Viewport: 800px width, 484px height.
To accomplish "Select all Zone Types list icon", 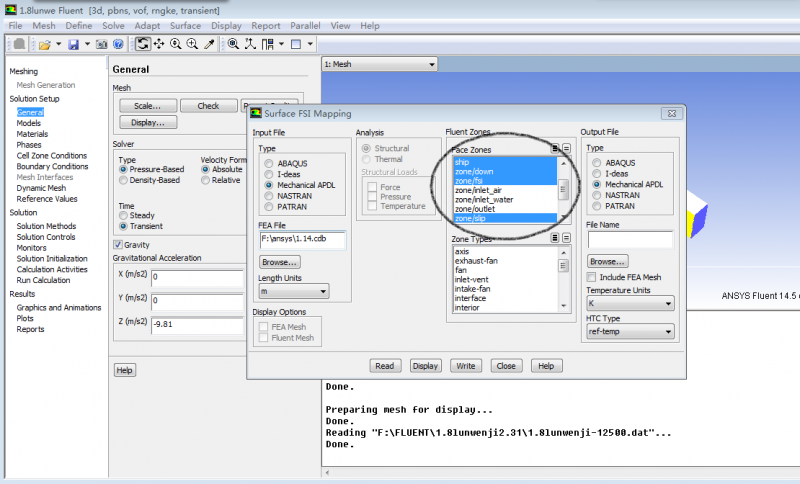I will pyautogui.click(x=555, y=238).
